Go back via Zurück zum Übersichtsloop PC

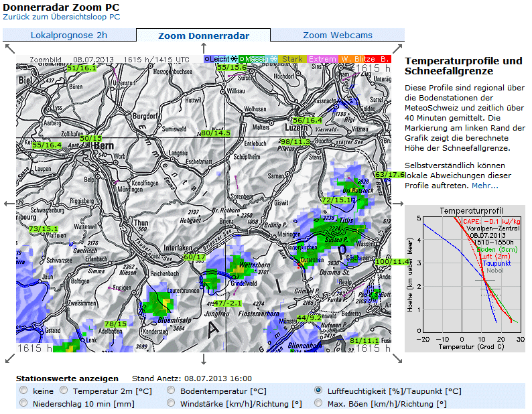click(x=62, y=17)
